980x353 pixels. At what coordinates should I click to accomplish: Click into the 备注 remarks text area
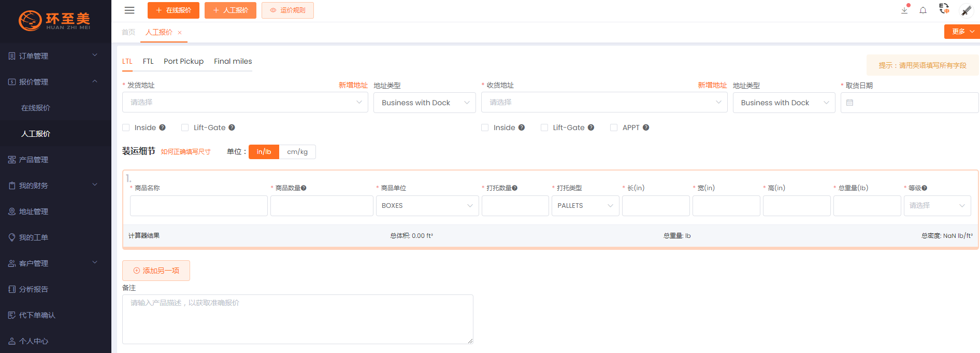(x=297, y=319)
